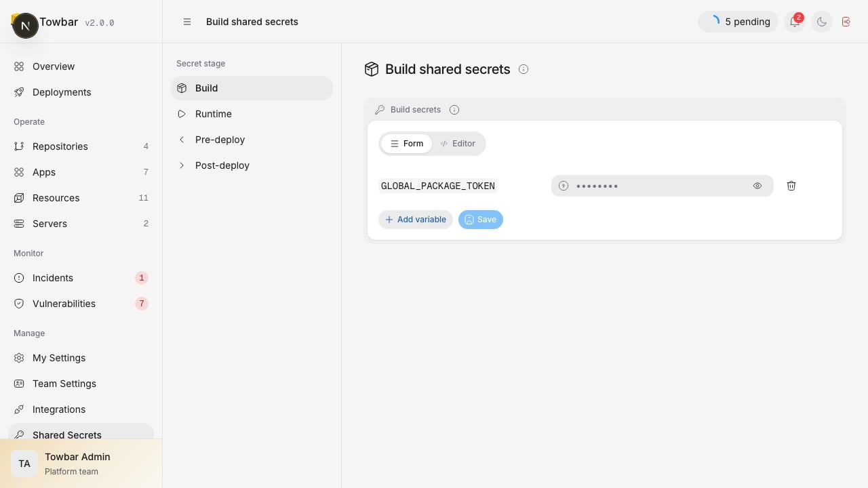Navigate to Resources
The image size is (868, 488).
coord(81,198)
